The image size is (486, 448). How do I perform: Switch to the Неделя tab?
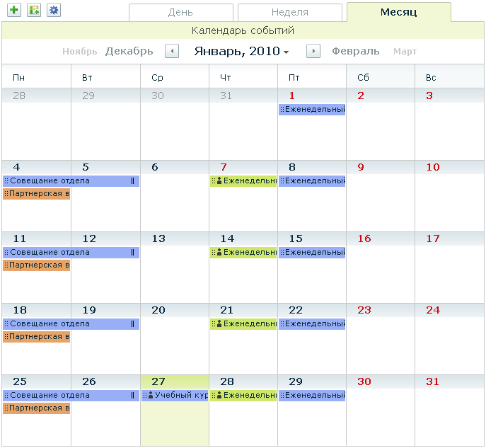[x=289, y=13]
